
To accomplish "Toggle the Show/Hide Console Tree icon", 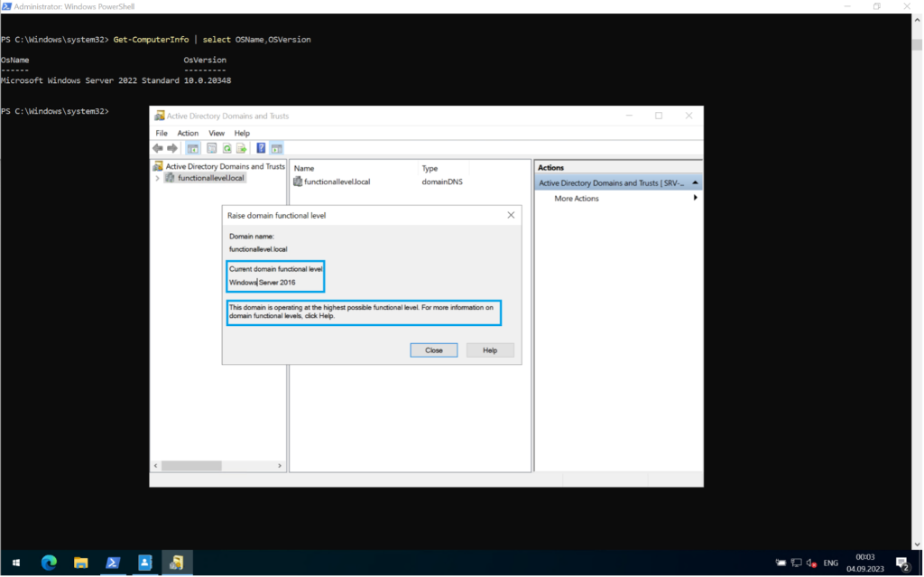I will point(192,148).
